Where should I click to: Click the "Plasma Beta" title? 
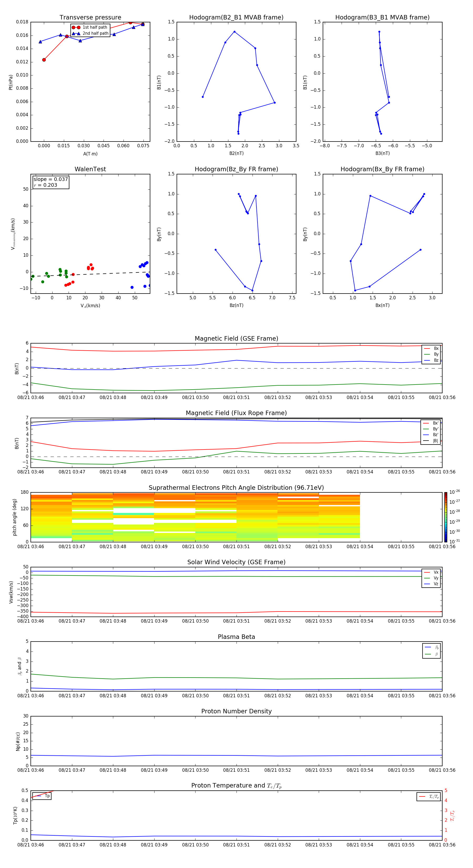click(236, 637)
